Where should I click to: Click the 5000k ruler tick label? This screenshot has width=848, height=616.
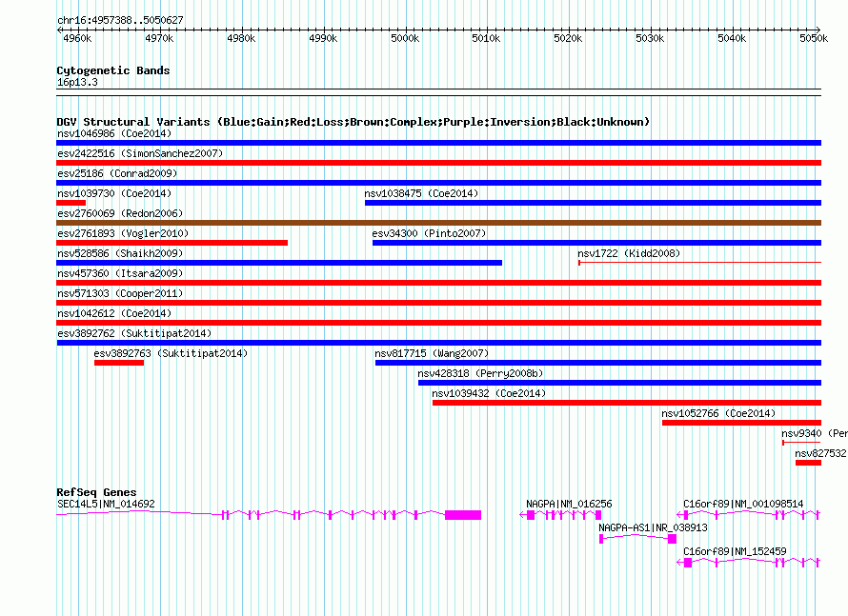(405, 38)
